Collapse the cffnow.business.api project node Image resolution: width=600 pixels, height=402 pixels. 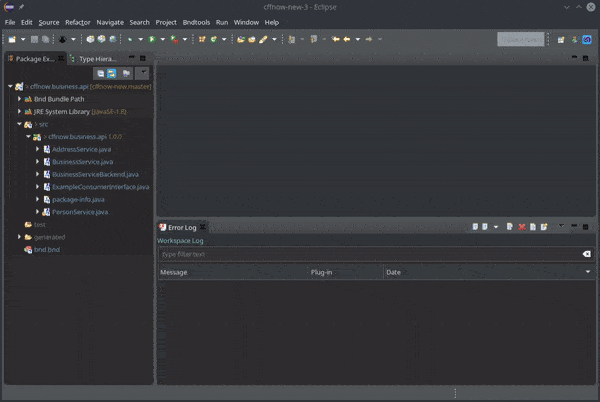tap(10, 86)
